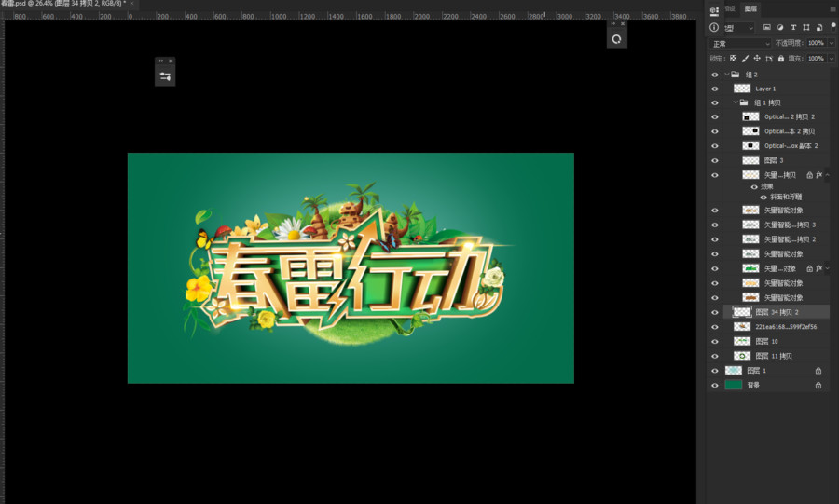
Task: Click the 图层 1 layer thumbnail
Action: [x=733, y=371]
